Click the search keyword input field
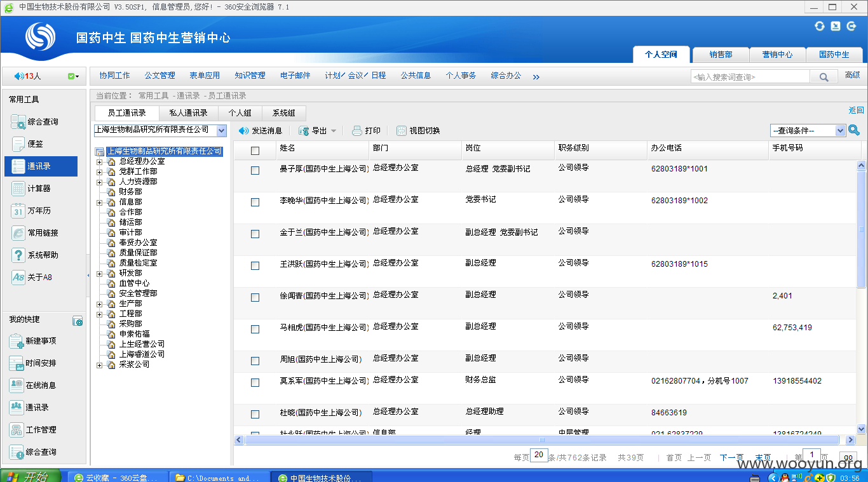This screenshot has width=868, height=482. [x=750, y=77]
